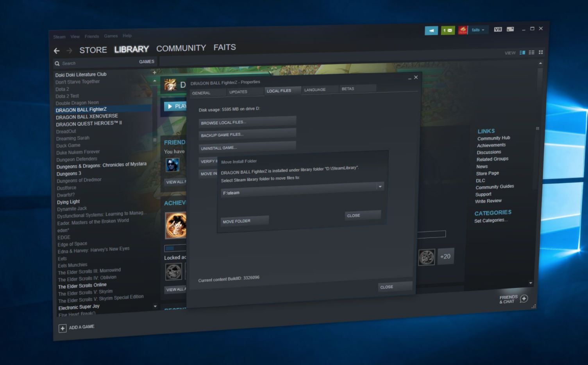Open the Store Page link
588x365 pixels.
[487, 173]
